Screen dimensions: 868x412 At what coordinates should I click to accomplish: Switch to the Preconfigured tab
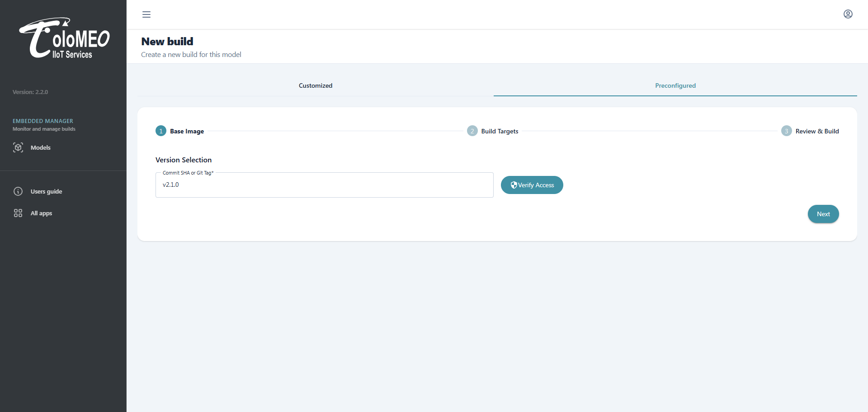coord(675,85)
